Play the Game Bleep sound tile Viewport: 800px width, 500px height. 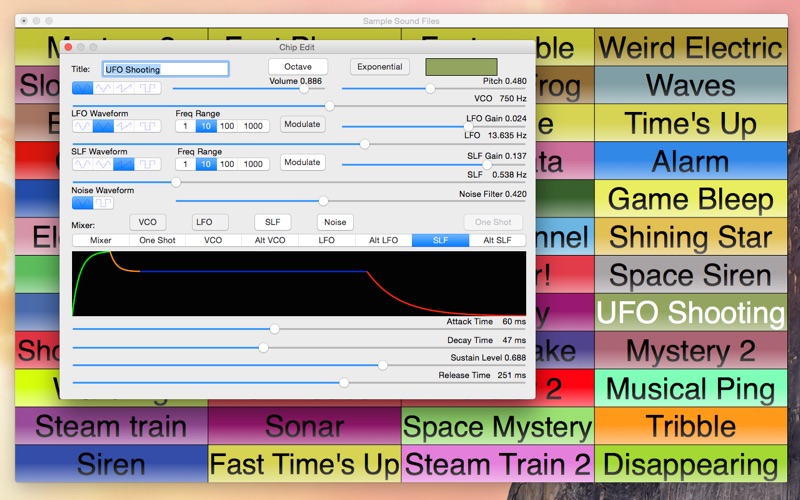[691, 199]
